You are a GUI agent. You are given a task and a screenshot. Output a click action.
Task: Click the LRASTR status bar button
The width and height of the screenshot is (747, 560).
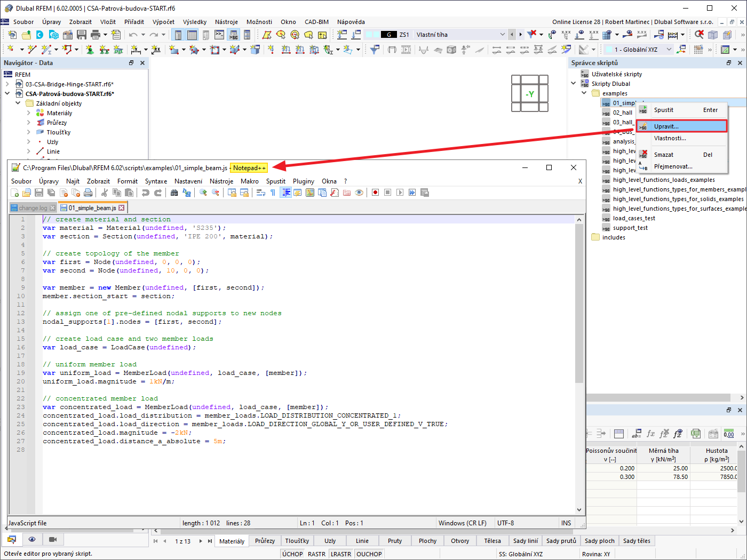tap(341, 554)
